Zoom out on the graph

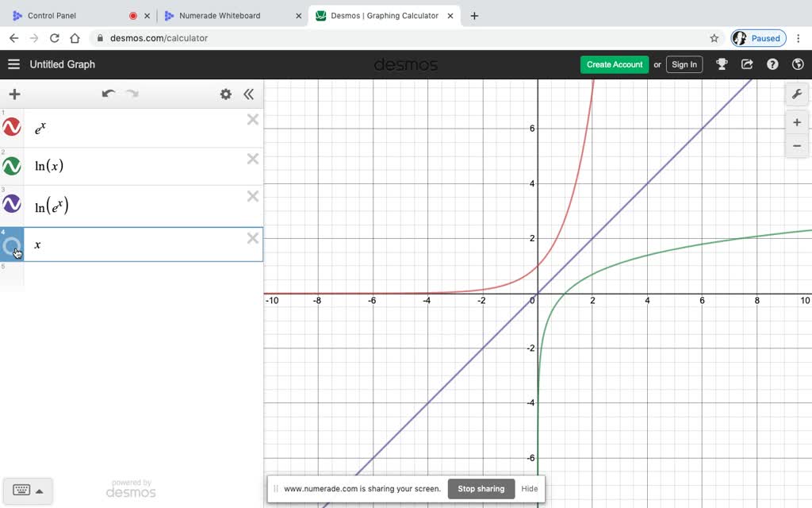click(797, 146)
